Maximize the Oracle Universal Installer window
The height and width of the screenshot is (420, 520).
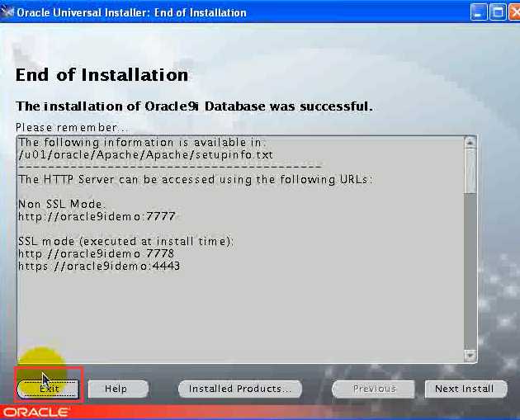coord(498,12)
